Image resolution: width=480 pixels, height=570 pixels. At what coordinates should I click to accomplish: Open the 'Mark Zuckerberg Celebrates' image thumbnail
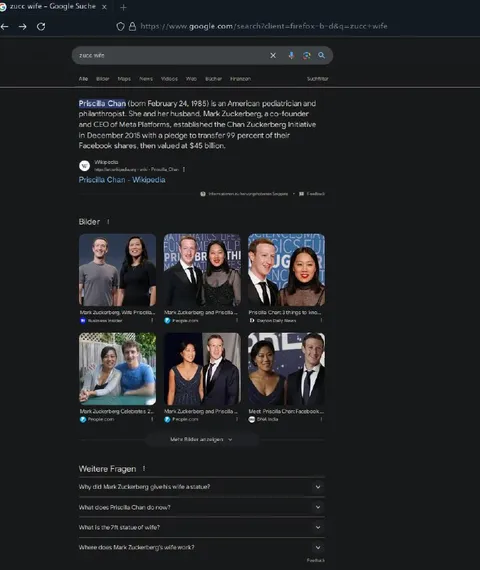pyautogui.click(x=117, y=369)
